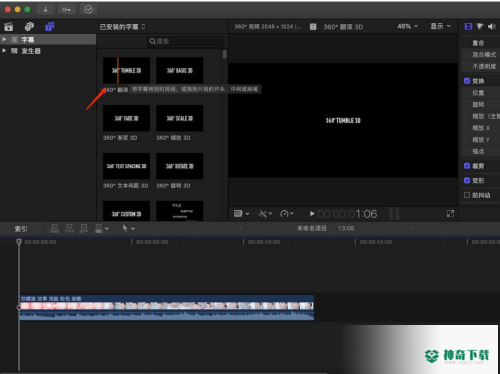This screenshot has width=500, height=374.
Task: Open the 显示 view options dropdown
Action: pyautogui.click(x=440, y=26)
